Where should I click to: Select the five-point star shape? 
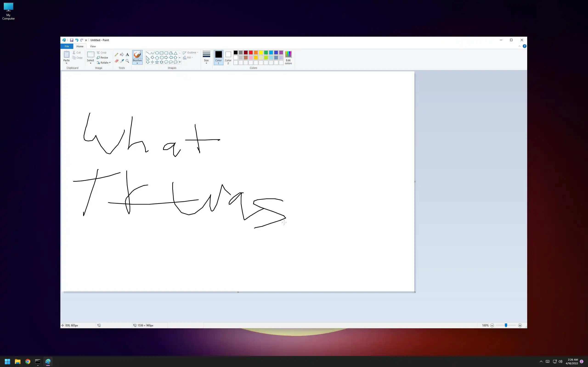[x=157, y=62]
